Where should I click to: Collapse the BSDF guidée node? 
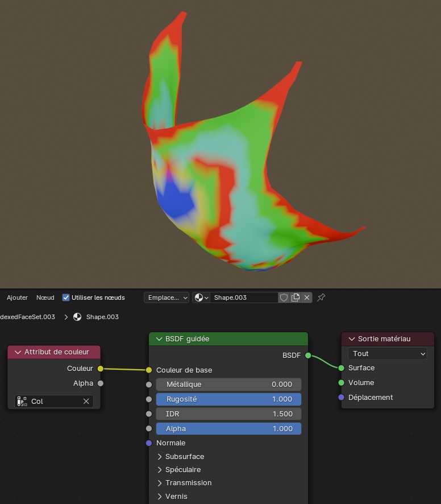point(159,339)
